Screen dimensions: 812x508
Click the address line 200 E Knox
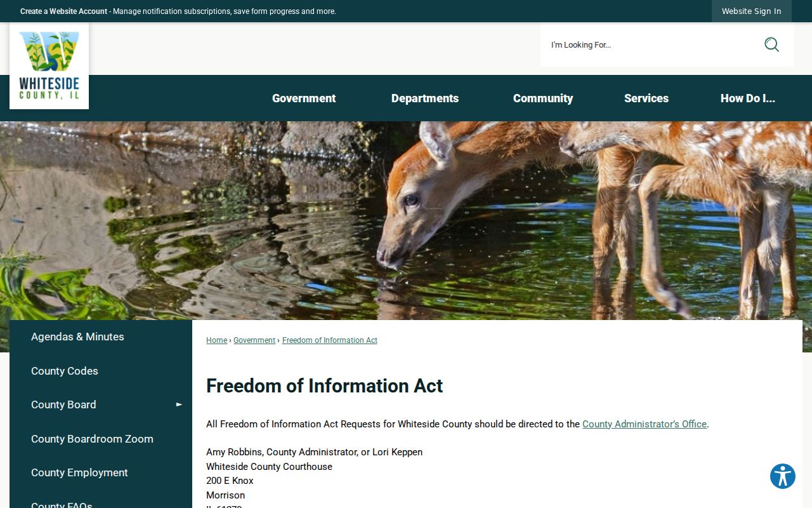click(x=230, y=481)
